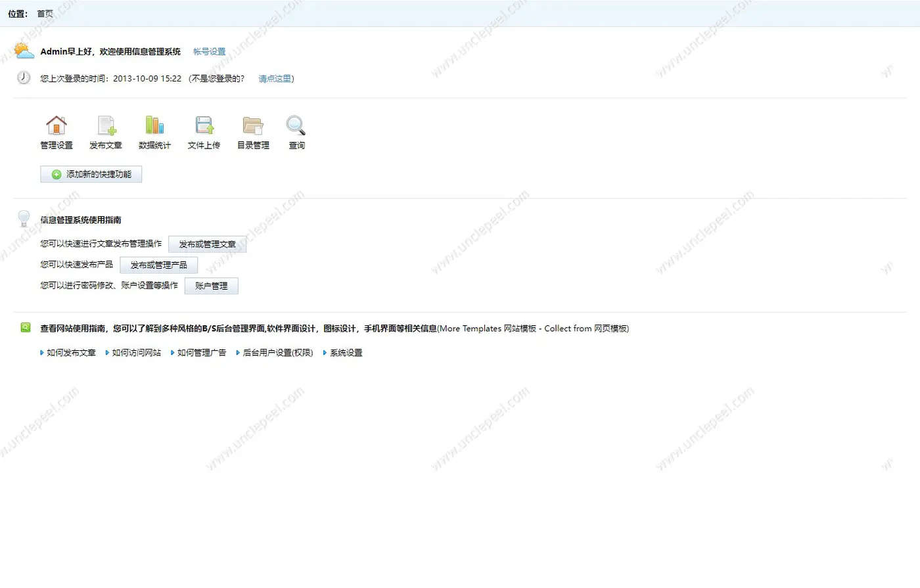Open the 如何发布文章 help link

point(71,353)
